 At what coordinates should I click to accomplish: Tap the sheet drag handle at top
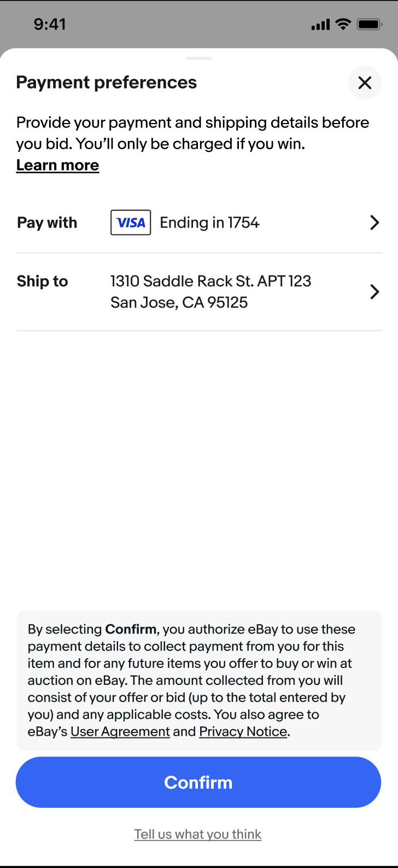coord(198,58)
